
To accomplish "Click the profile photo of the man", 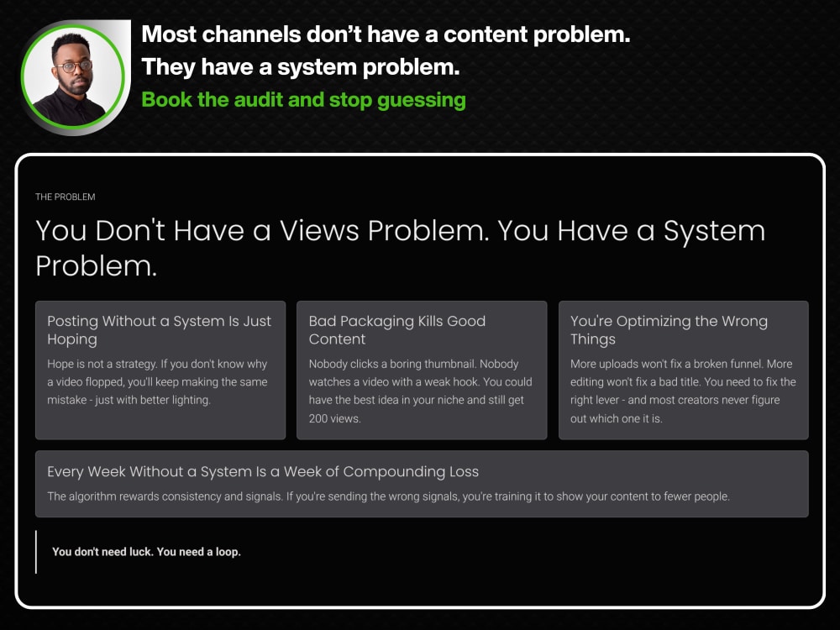I will [x=73, y=77].
